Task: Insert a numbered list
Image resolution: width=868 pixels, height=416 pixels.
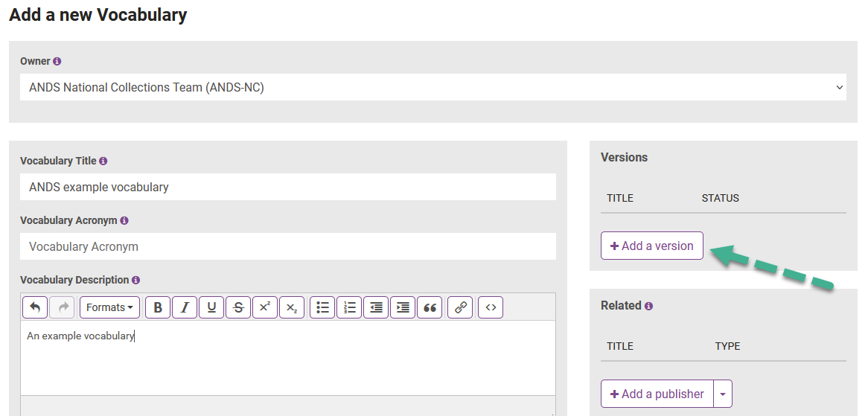Action: (349, 307)
